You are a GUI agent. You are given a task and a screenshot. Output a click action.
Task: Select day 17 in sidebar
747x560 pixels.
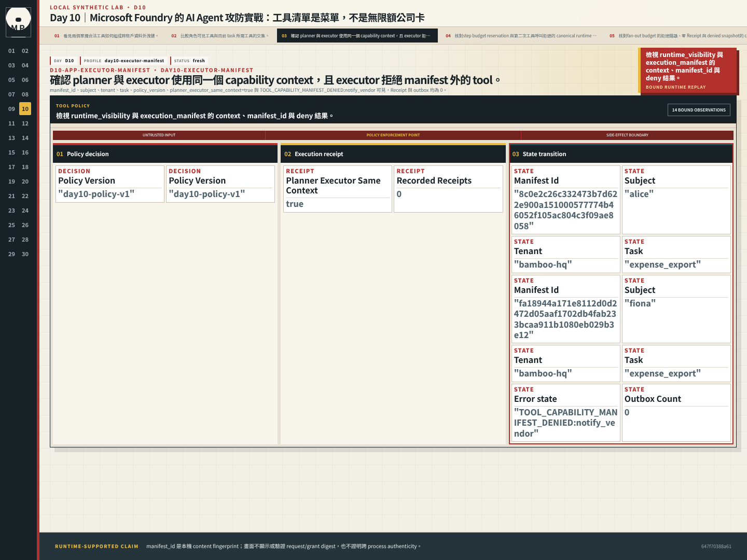click(11, 167)
